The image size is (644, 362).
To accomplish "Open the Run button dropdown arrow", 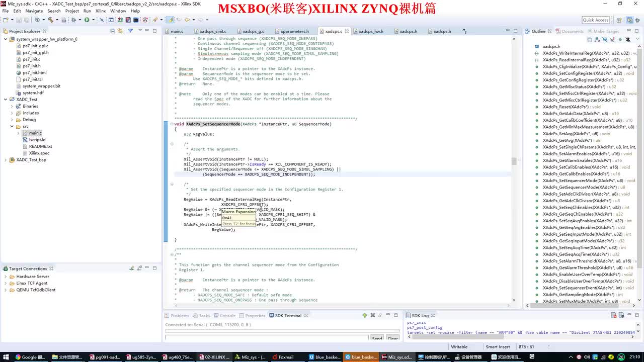I will [x=93, y=20].
